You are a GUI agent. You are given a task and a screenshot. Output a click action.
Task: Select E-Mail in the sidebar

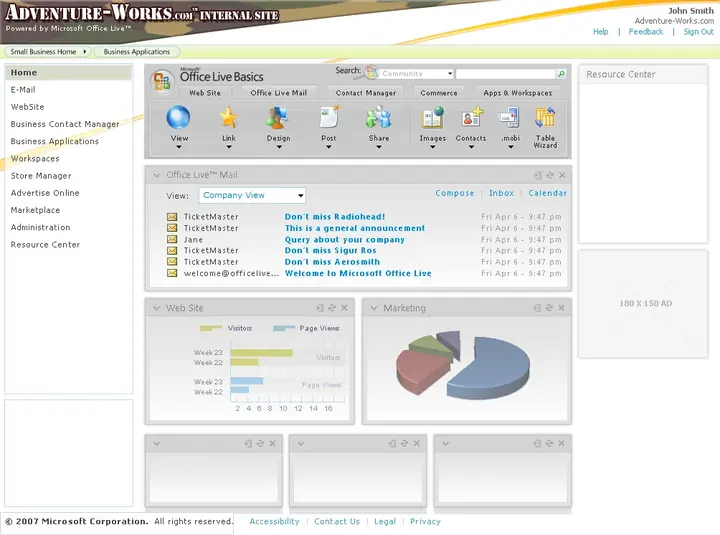click(x=23, y=90)
